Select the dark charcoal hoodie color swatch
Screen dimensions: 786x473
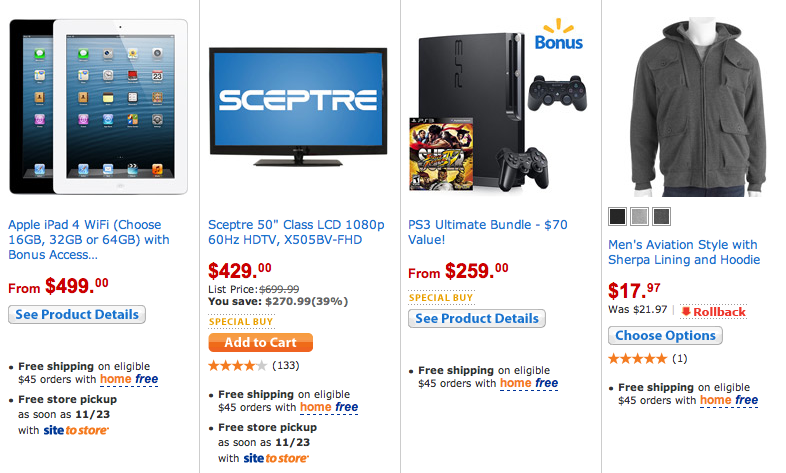tap(661, 216)
